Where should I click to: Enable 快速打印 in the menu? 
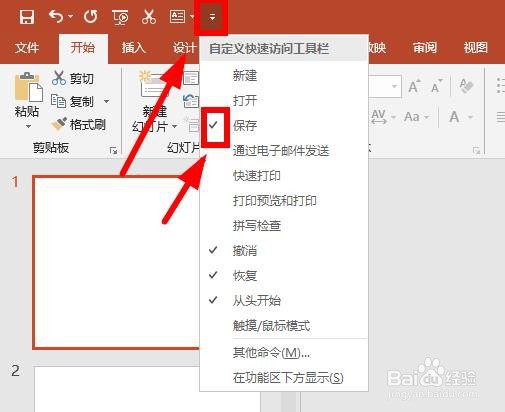284,175
